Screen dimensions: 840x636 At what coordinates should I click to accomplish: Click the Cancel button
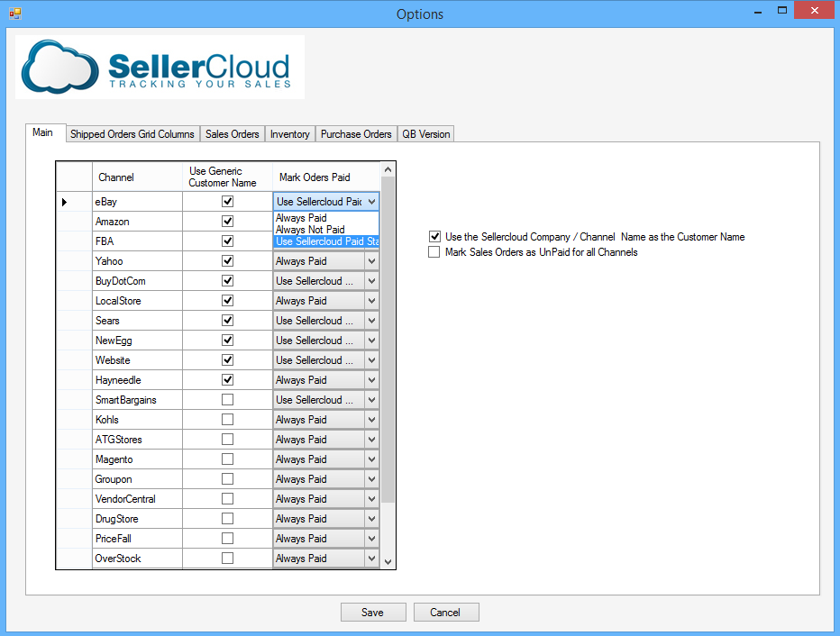(446, 612)
